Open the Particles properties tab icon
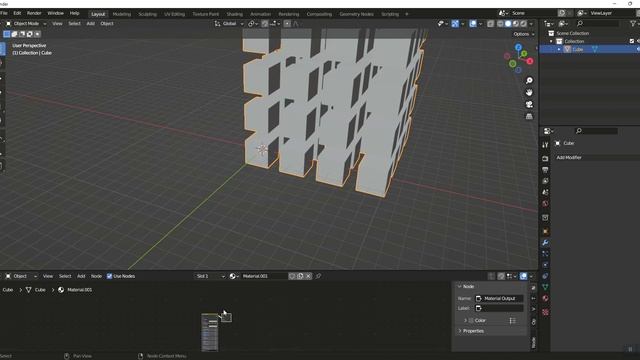640x360 pixels. pyautogui.click(x=545, y=254)
